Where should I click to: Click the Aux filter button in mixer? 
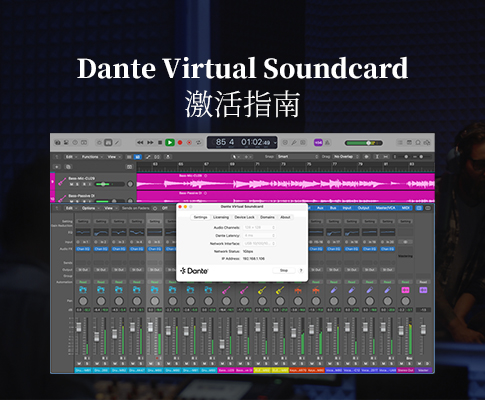click(320, 208)
